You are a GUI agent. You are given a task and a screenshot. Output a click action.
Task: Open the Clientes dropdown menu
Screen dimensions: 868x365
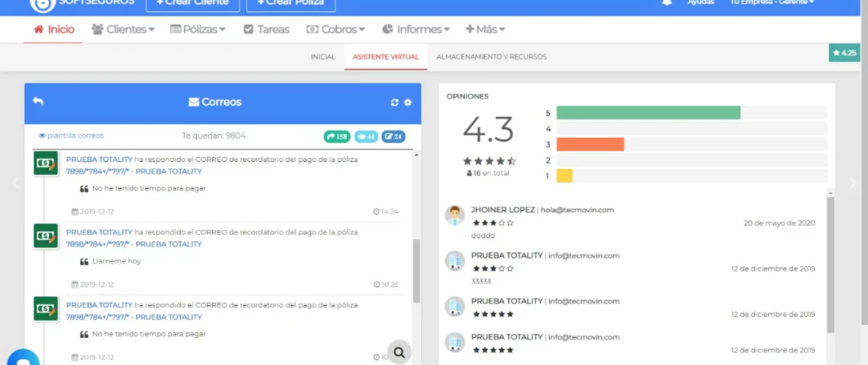pos(123,29)
